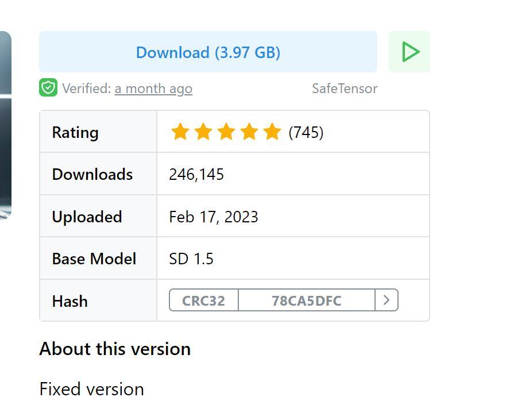Click the 'Fixed version' description text
The height and width of the screenshot is (420, 510).
tap(92, 389)
